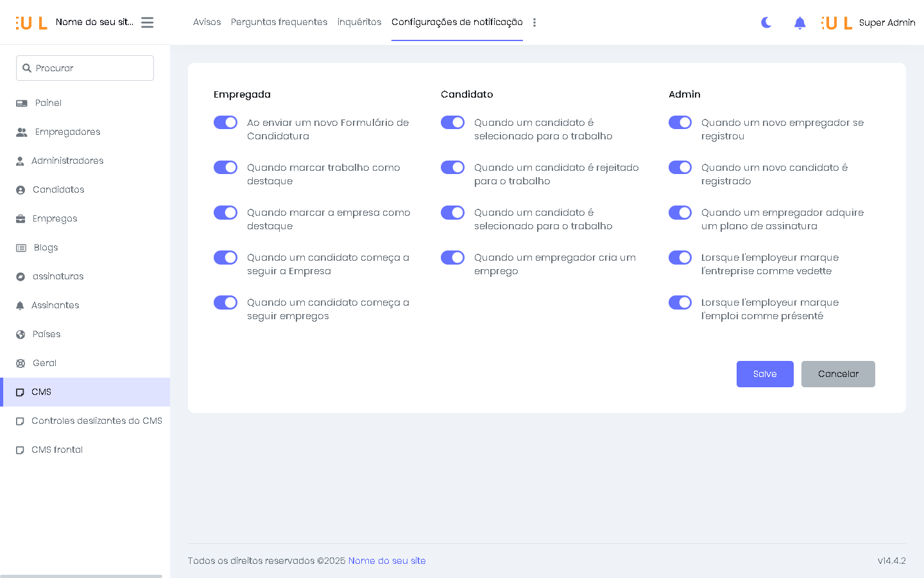Collapse sidebar with hamburger menu icon
924x578 pixels.
coord(147,22)
